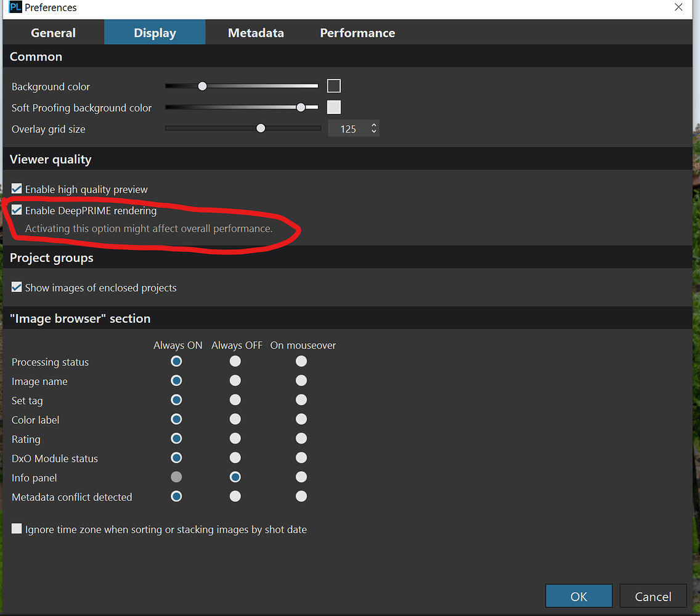Increase overlay grid size with the up stepper
Screen dimensions: 700x616
pos(373,125)
